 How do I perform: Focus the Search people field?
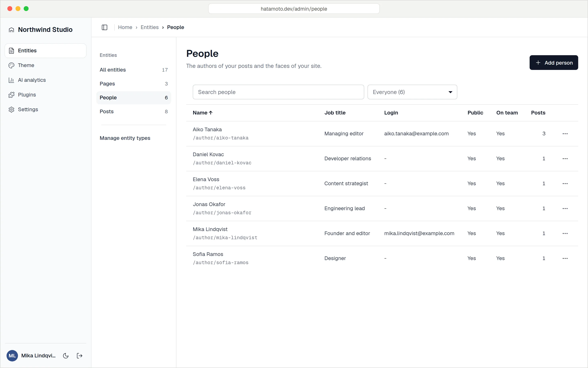[278, 92]
